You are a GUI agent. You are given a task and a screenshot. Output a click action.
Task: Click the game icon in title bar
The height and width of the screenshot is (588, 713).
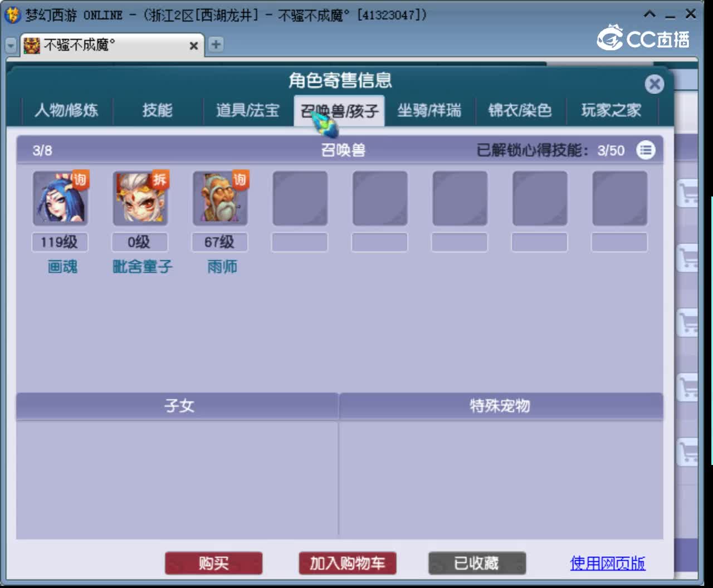click(x=12, y=14)
